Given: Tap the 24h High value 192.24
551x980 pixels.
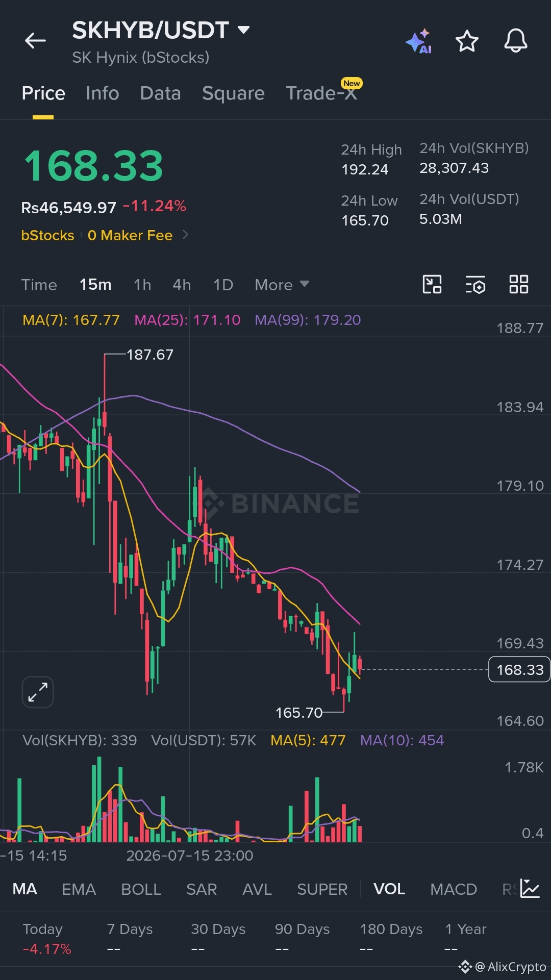Looking at the screenshot, I should [365, 169].
